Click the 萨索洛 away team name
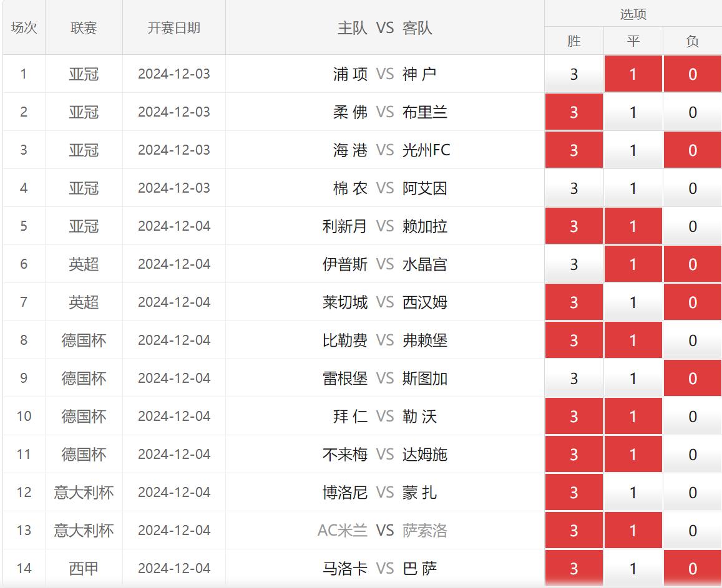The image size is (722, 588). point(425,531)
